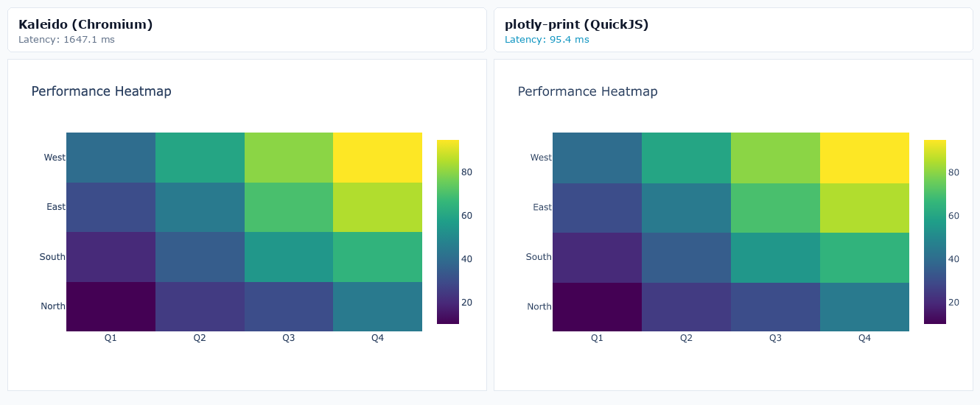The width and height of the screenshot is (980, 405).
Task: Click colorbar tick 80 in plotly-print chart
Action: (953, 172)
